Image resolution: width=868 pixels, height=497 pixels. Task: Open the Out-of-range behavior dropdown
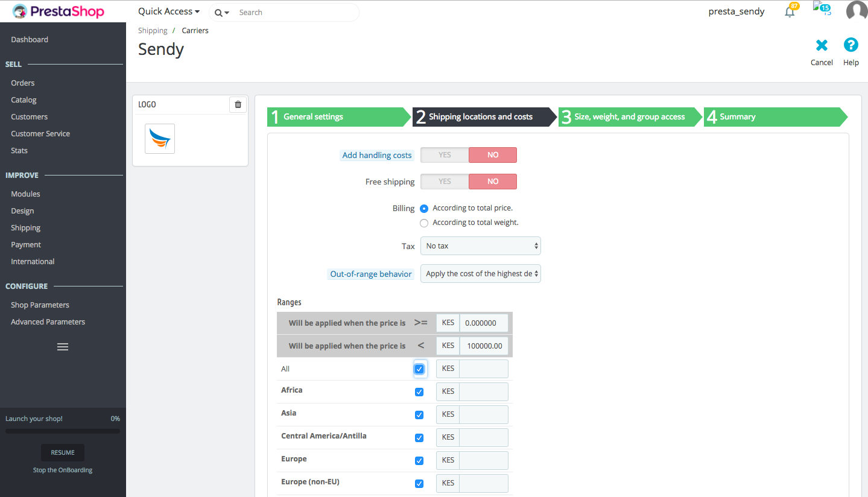click(481, 274)
